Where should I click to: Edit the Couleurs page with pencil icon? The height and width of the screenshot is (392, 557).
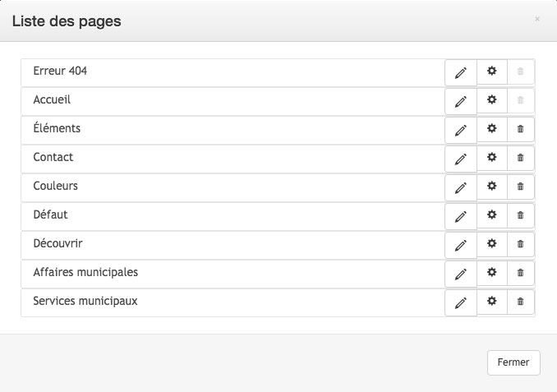coord(461,188)
